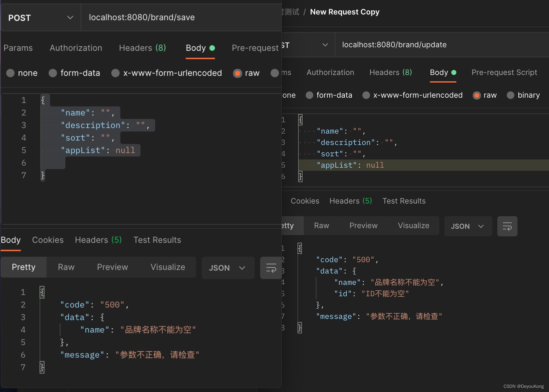Click "id": "ID不能为空" in update response

pos(371,294)
